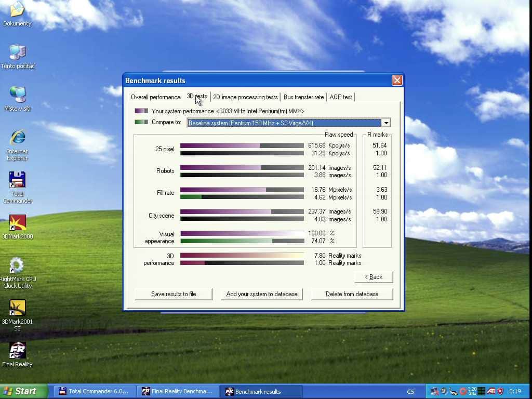
Task: Click the taskbar clock showing 0:19
Action: click(515, 392)
